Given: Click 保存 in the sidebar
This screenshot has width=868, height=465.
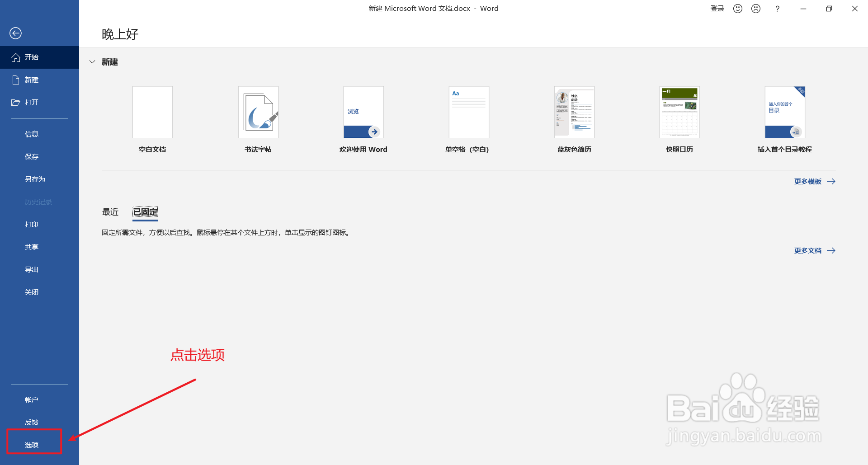Looking at the screenshot, I should [x=39, y=157].
